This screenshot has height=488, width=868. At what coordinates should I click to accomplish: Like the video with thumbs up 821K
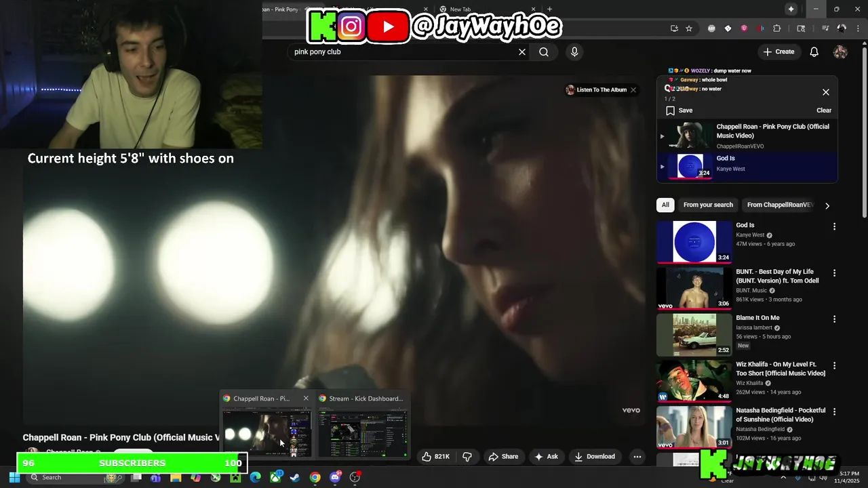pyautogui.click(x=435, y=457)
